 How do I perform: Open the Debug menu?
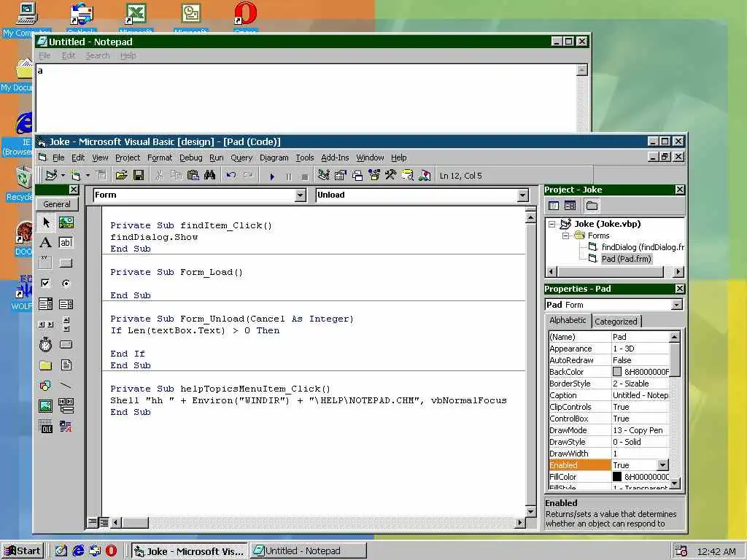pos(190,157)
